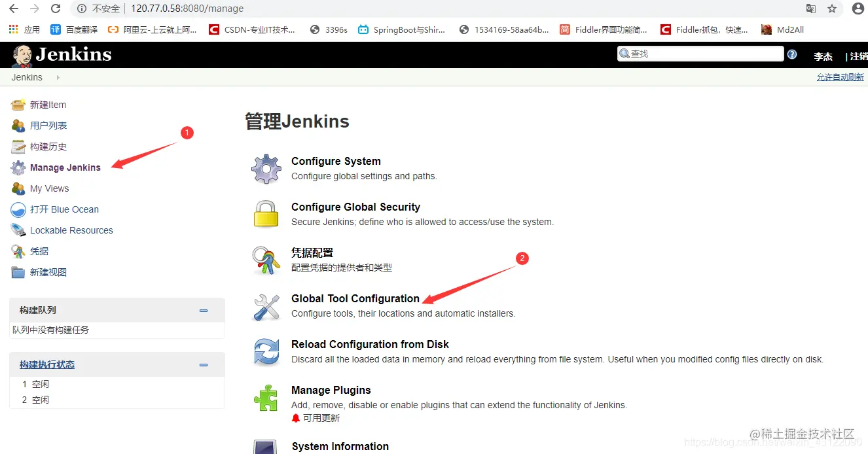868x454 pixels.
Task: Expand the Jenkins breadcrumb arrow
Action: [58, 77]
